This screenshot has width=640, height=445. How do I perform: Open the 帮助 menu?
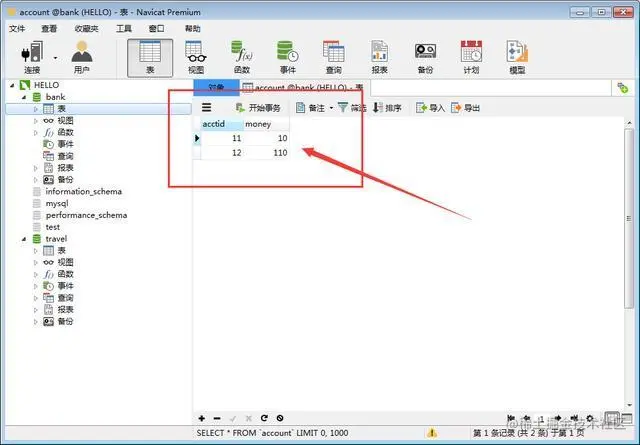(193, 29)
